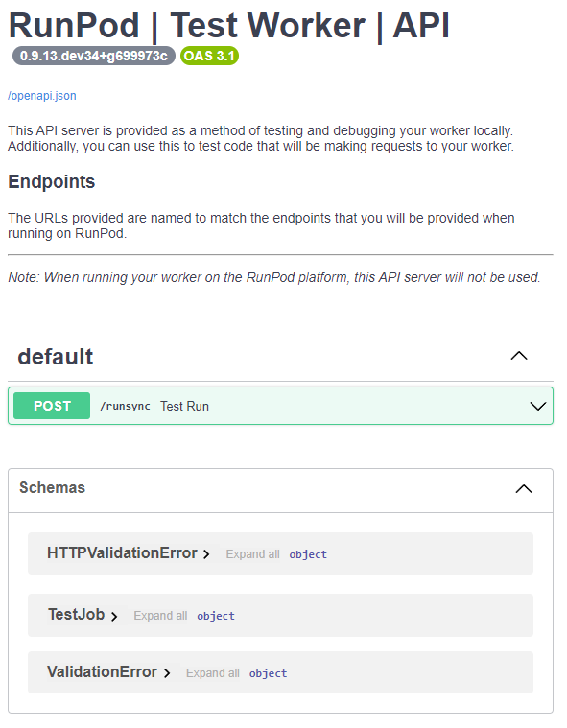Expand the TestJob schema arrow

(x=114, y=616)
